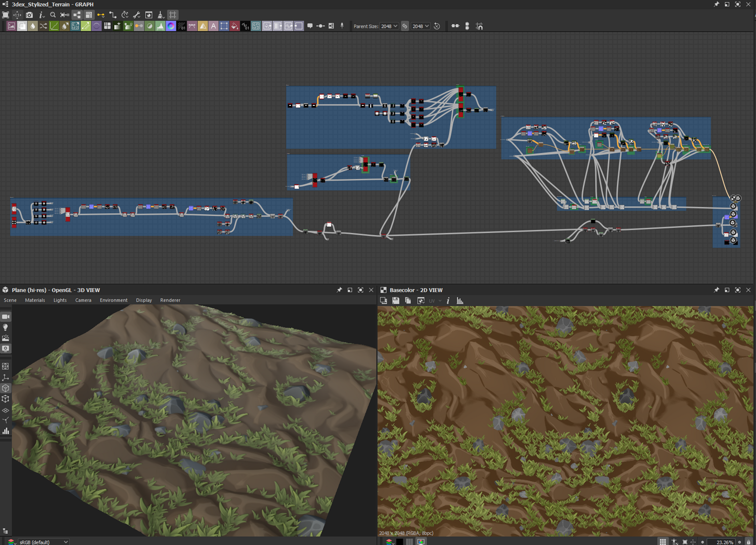This screenshot has width=756, height=545.
Task: Click the lightbulb icon in 3D view sidebar
Action: tap(6, 328)
